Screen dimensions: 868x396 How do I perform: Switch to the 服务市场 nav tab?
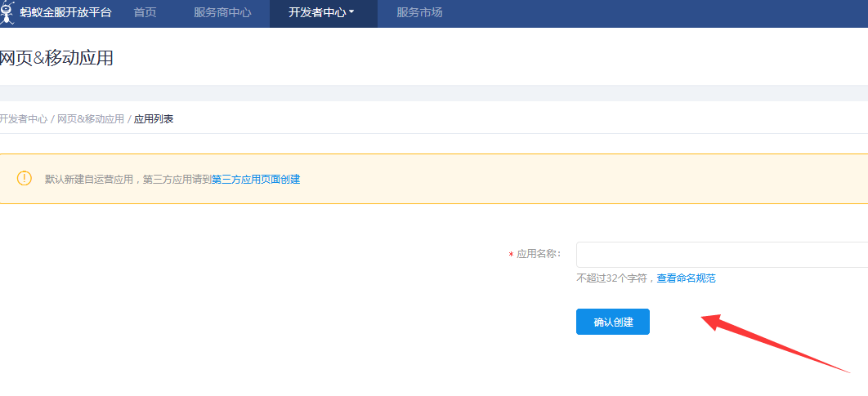tap(419, 13)
